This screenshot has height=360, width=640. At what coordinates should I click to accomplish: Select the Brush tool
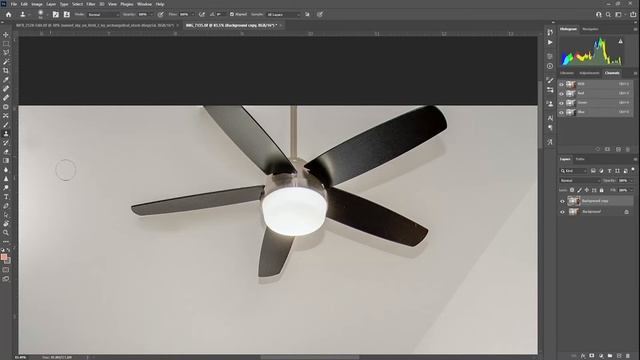[x=6, y=124]
